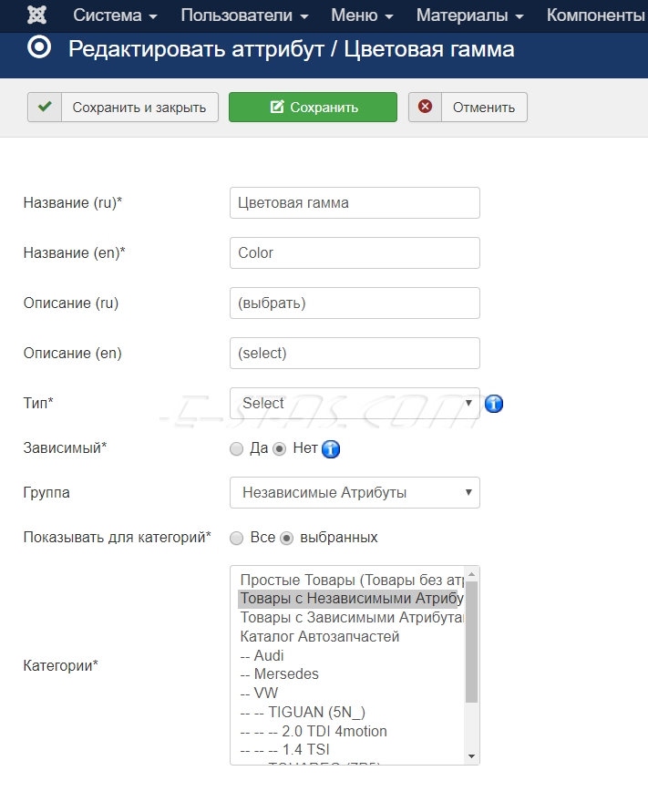Click the category list scroll-down arrow
Image resolution: width=648 pixels, height=812 pixels.
tap(471, 756)
